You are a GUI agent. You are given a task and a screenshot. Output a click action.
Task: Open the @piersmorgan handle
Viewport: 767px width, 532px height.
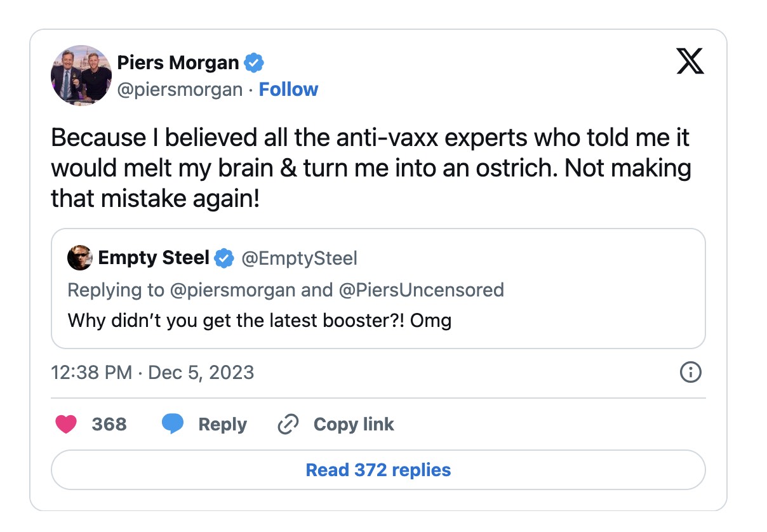pos(180,90)
